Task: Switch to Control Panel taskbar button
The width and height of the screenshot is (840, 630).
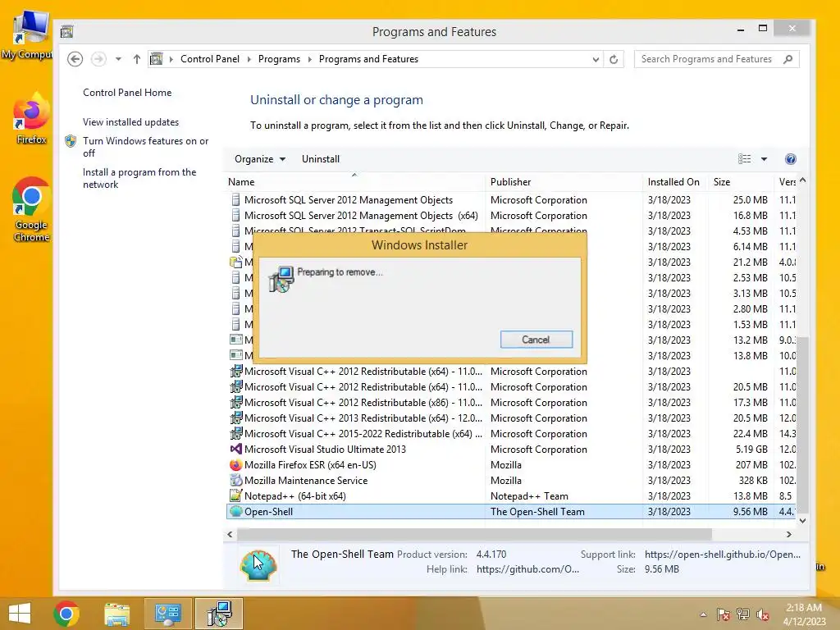Action: 167,614
